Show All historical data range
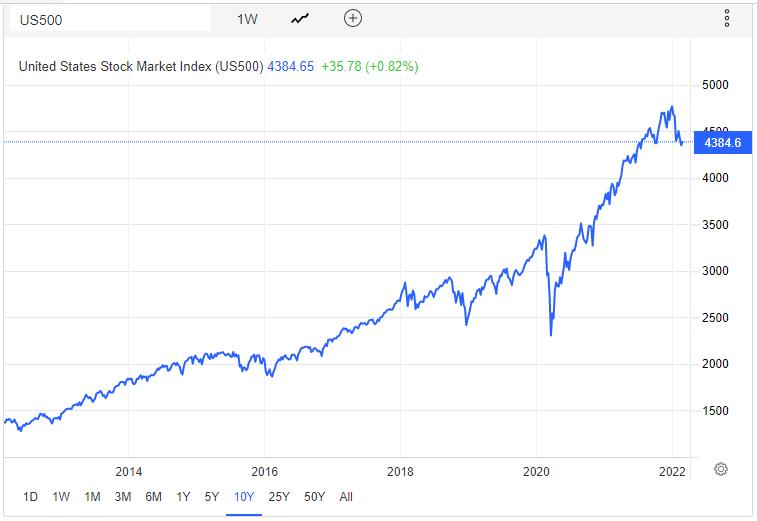757x521 pixels. [x=346, y=496]
